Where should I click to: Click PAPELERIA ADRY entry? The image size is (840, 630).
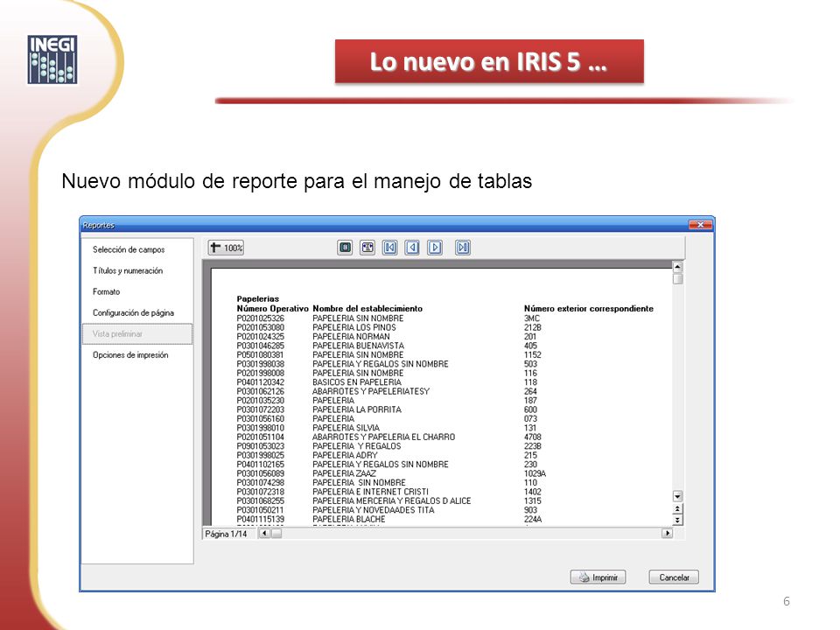click(x=345, y=455)
